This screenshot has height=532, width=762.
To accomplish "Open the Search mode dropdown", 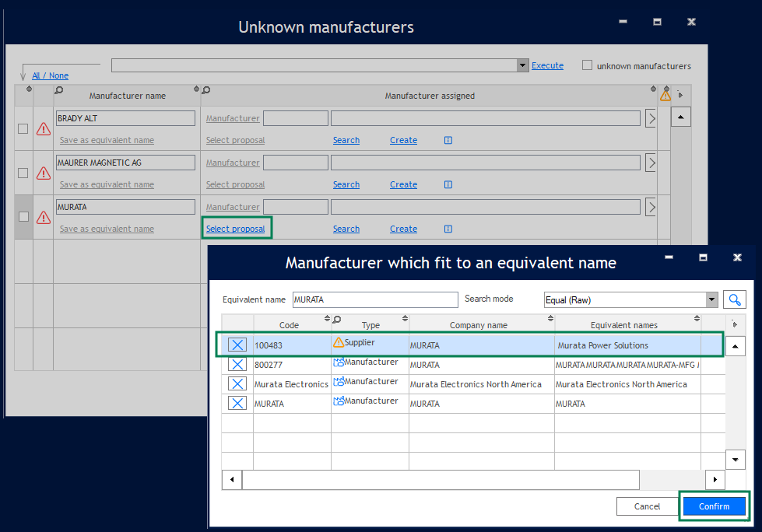I will (711, 299).
